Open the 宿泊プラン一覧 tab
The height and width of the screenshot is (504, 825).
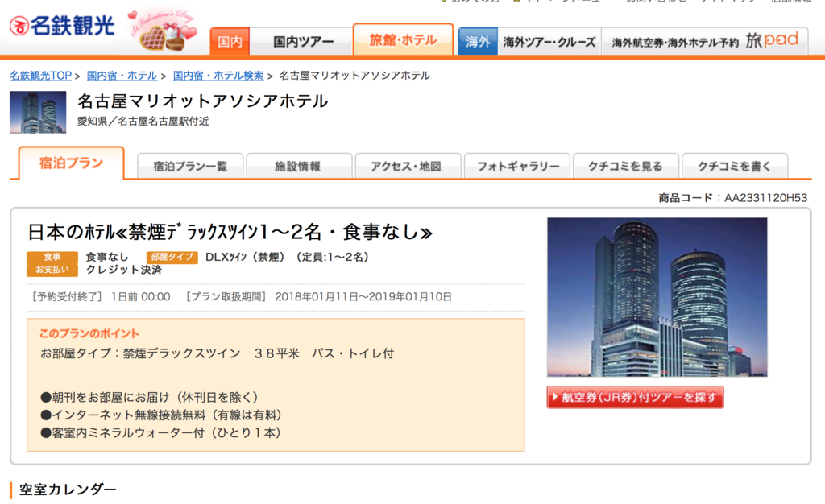(190, 166)
